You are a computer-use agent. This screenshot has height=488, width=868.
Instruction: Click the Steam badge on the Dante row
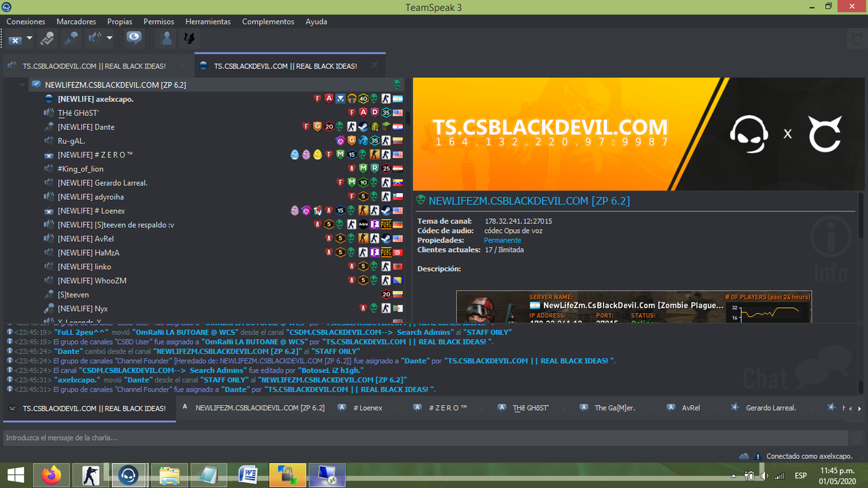[363, 127]
